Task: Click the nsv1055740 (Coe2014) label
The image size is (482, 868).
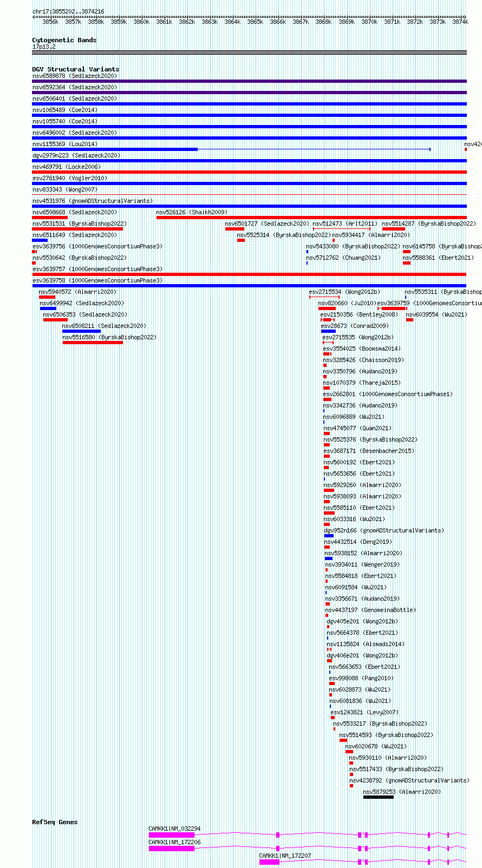Action: tap(65, 121)
